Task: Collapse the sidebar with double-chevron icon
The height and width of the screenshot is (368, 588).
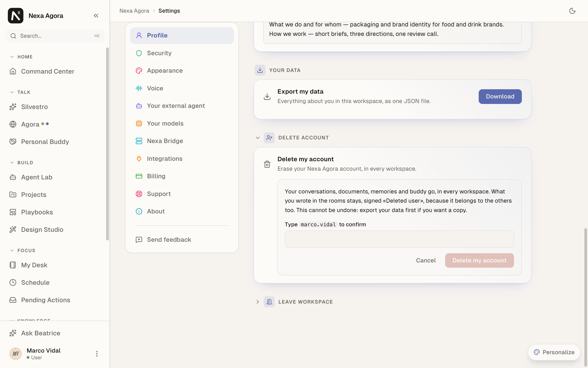Action: 96,16
